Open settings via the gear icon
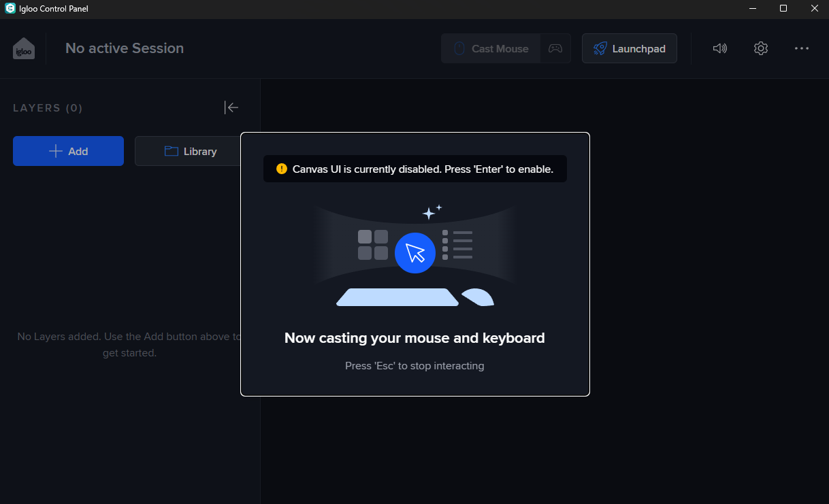The height and width of the screenshot is (504, 829). click(760, 48)
